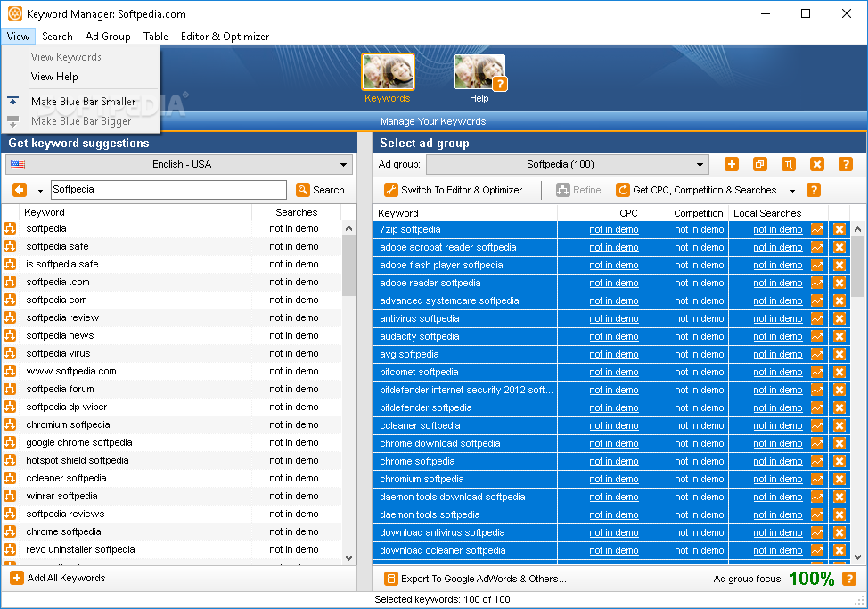This screenshot has width=868, height=609.
Task: Open Editor & Optimizer menu
Action: point(225,37)
